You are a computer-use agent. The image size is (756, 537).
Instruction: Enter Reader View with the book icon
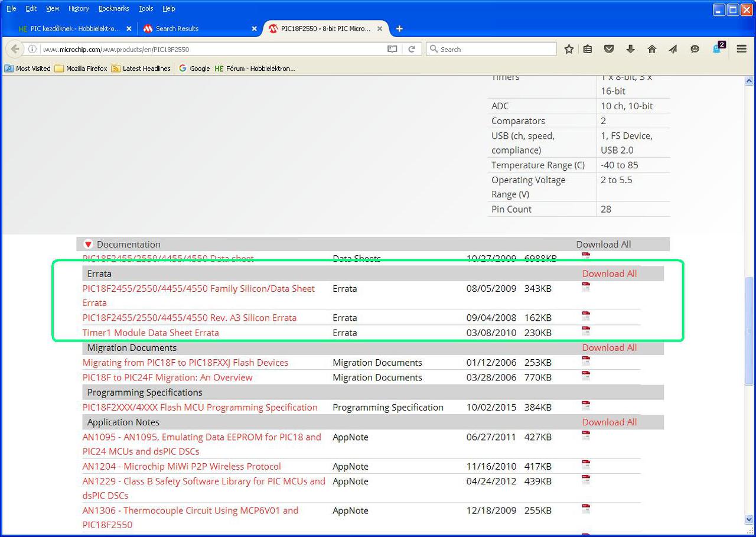[392, 49]
